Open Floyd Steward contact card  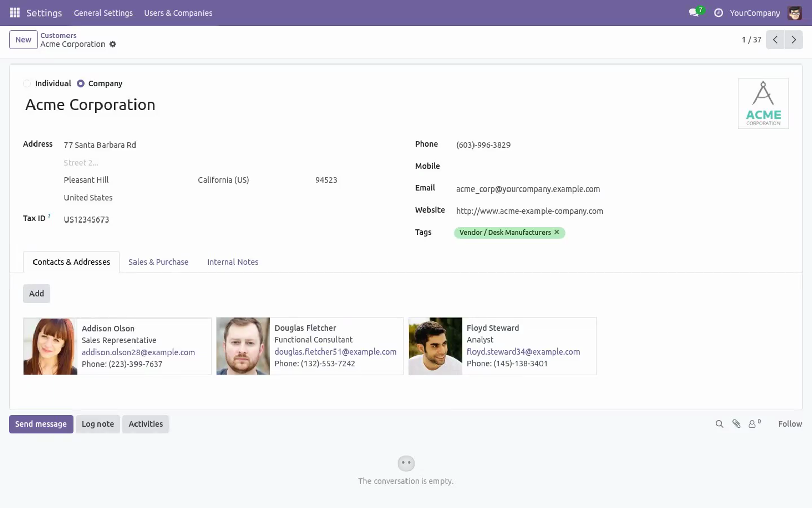coord(502,346)
